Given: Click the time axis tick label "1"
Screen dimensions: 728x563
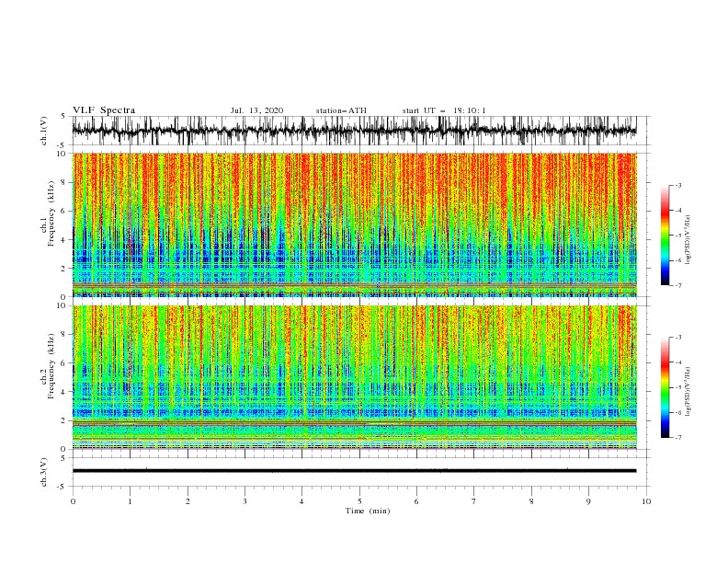Looking at the screenshot, I should coord(130,501).
